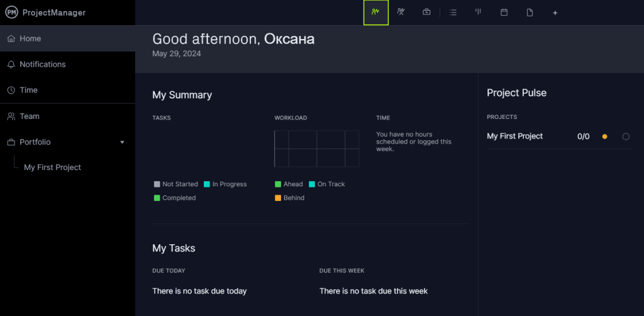Click the files document icon
The width and height of the screenshot is (644, 316).
[x=530, y=13]
